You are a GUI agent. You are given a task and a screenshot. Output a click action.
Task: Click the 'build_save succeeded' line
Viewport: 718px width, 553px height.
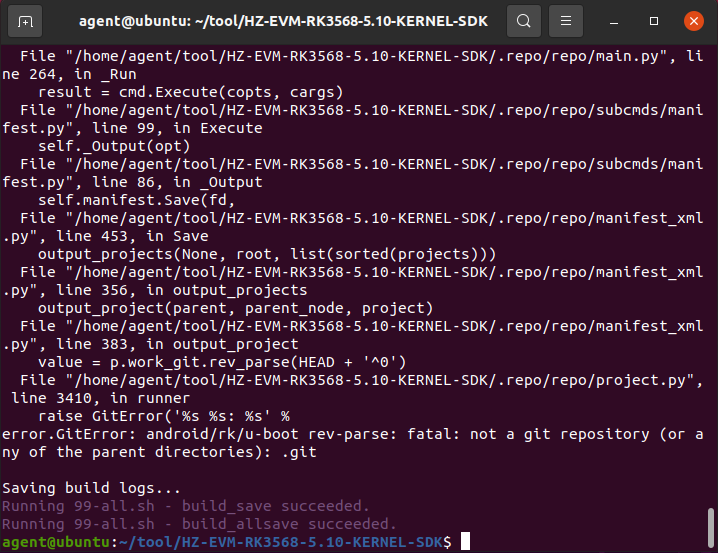click(186, 506)
